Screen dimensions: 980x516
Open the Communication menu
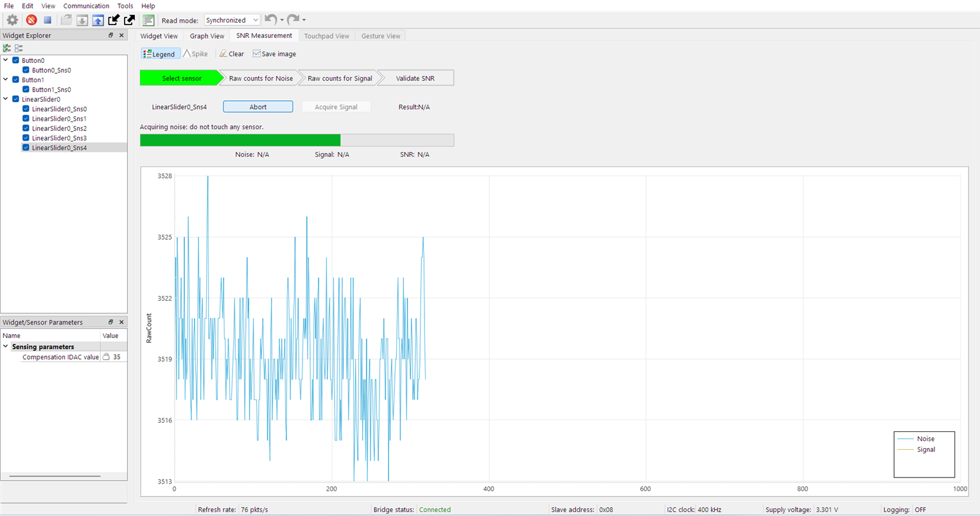pyautogui.click(x=86, y=6)
